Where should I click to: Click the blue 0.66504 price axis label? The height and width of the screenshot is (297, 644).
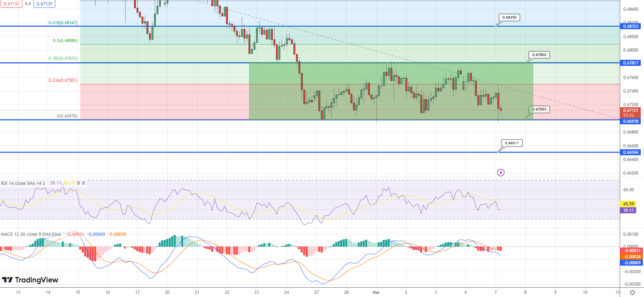pyautogui.click(x=630, y=152)
